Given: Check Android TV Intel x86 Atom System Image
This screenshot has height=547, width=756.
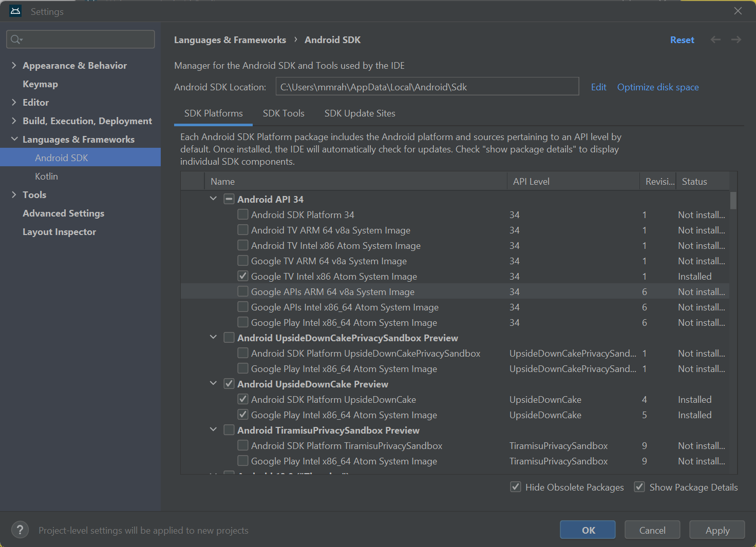Looking at the screenshot, I should [x=243, y=245].
